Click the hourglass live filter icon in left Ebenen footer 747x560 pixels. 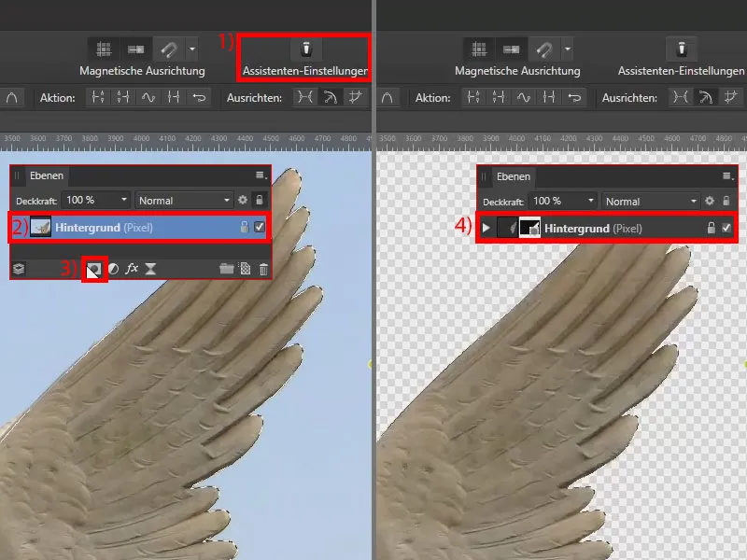click(x=150, y=269)
